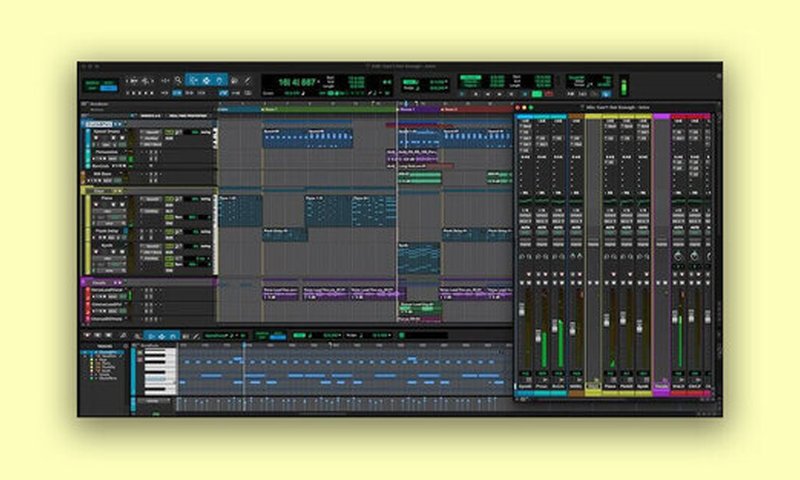Select the Zoomer magnifier tool

[x=178, y=80]
